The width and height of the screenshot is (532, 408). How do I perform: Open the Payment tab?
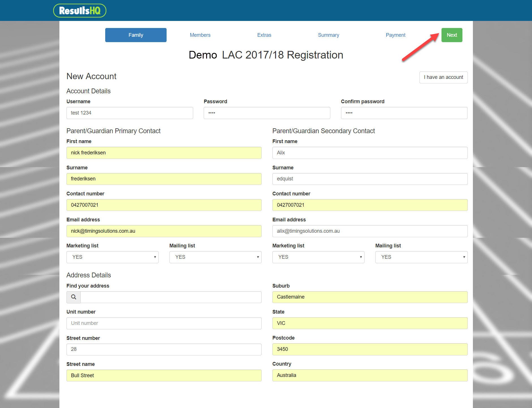click(395, 35)
